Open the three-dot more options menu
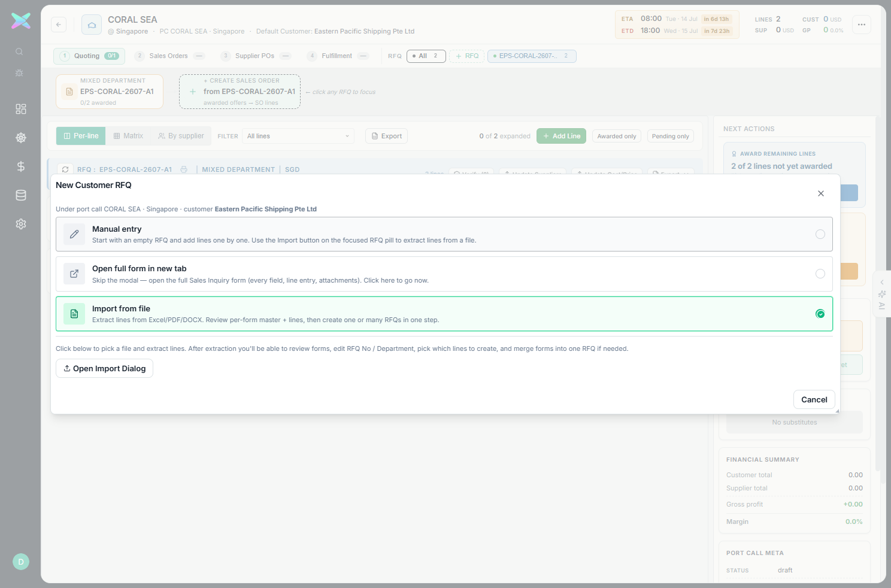The height and width of the screenshot is (588, 891). point(862,25)
